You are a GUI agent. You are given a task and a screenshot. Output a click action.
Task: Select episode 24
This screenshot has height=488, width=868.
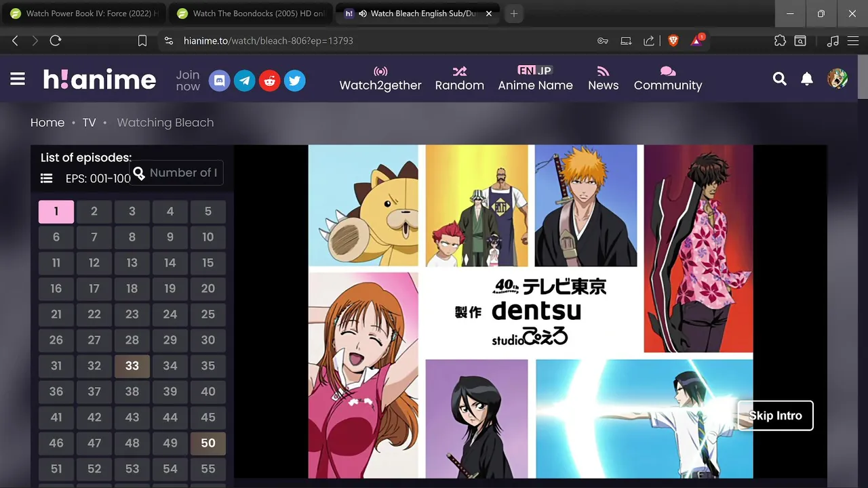[170, 314]
